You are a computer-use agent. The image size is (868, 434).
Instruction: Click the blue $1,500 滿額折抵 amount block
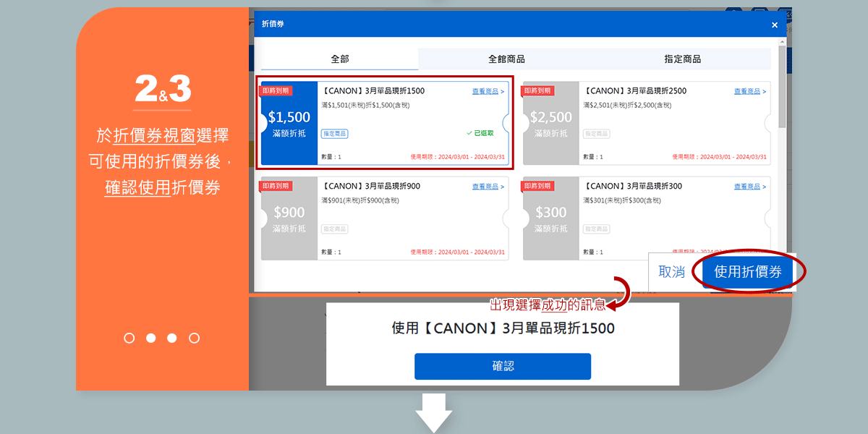point(289,123)
